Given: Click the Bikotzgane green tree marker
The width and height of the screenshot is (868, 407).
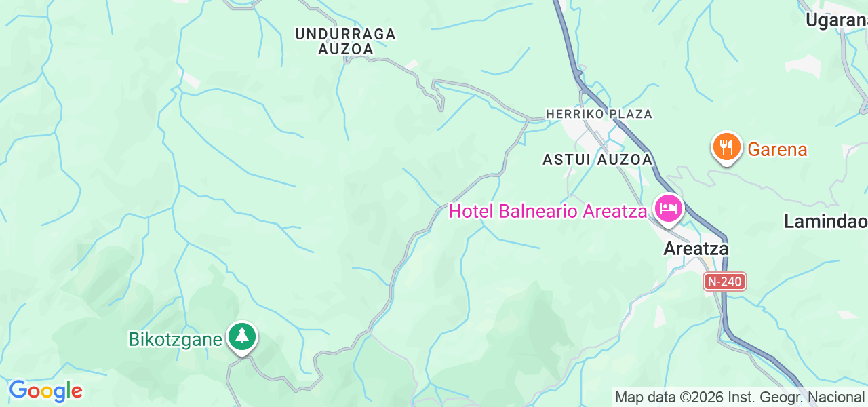Looking at the screenshot, I should [x=241, y=337].
